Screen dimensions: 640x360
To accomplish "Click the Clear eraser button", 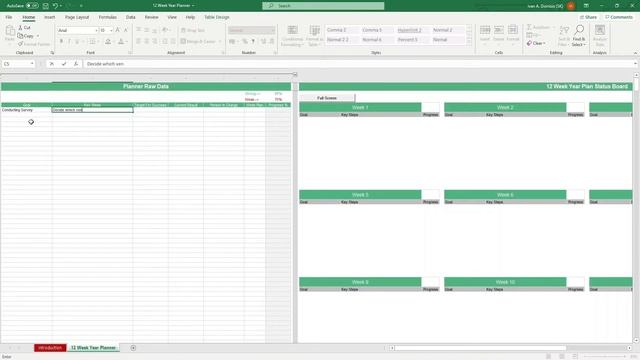I will [x=536, y=43].
